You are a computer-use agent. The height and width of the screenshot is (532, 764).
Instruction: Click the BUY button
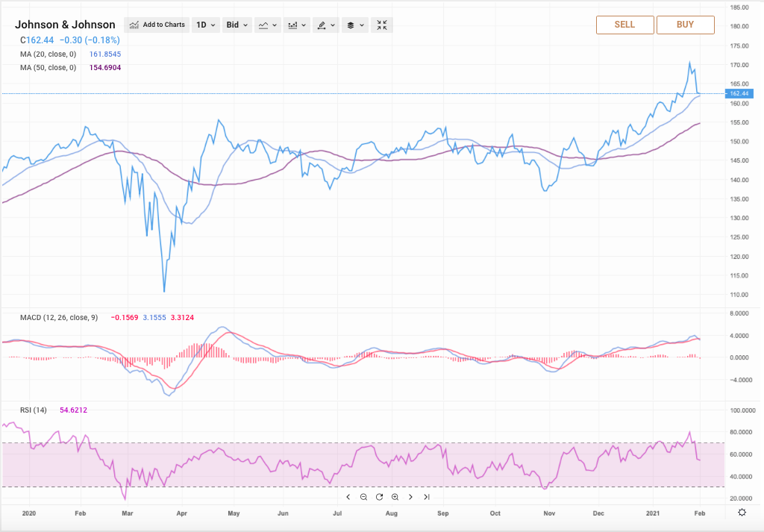(x=685, y=25)
